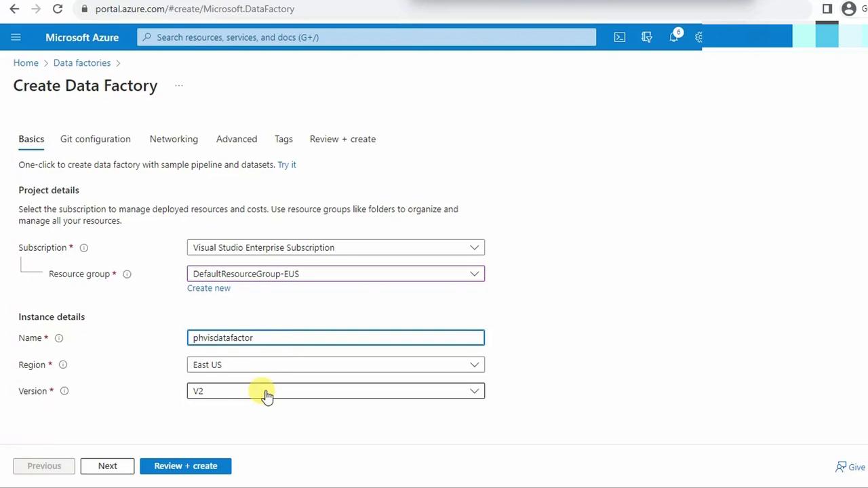The height and width of the screenshot is (488, 868).
Task: Click the Give feedback icon
Action: click(841, 466)
